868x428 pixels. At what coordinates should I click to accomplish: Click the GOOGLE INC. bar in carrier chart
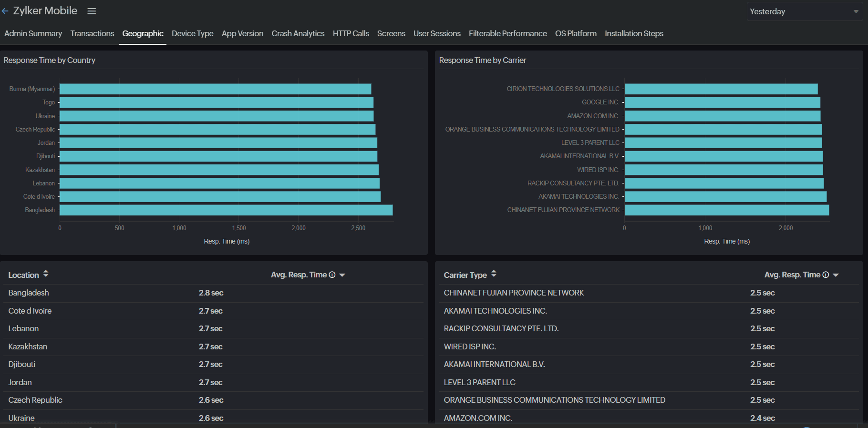pyautogui.click(x=723, y=102)
